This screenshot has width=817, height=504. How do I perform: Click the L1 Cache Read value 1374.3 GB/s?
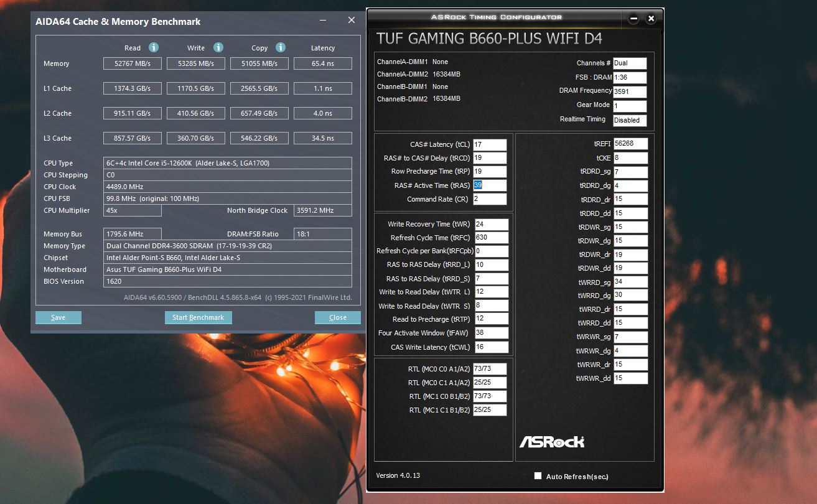pos(133,88)
